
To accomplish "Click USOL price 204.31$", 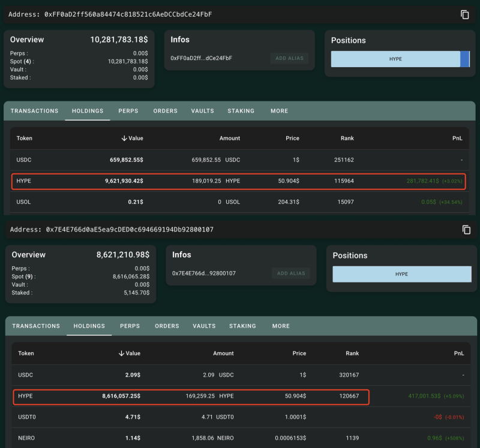I will tap(289, 202).
